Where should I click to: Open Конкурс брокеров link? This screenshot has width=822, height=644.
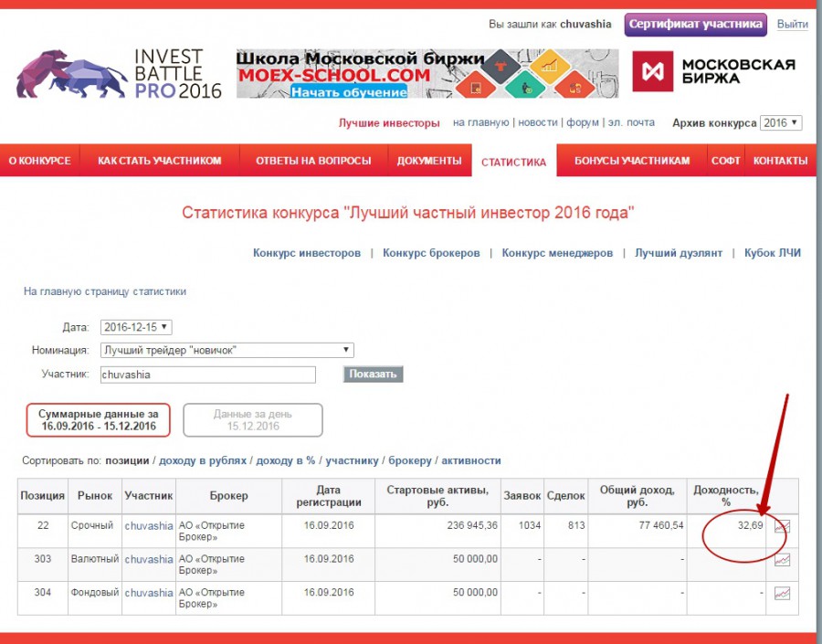431,253
